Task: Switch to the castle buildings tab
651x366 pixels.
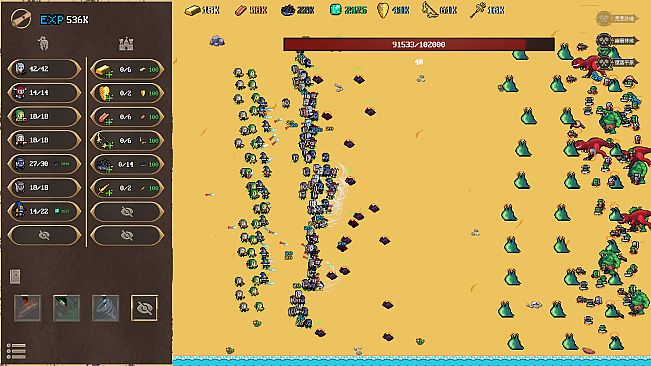Action: point(126,43)
